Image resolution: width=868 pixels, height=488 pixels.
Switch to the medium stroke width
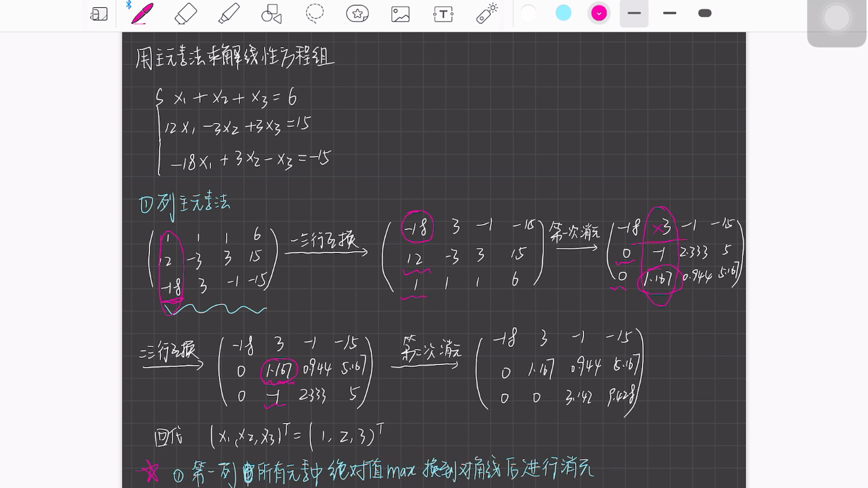point(634,12)
